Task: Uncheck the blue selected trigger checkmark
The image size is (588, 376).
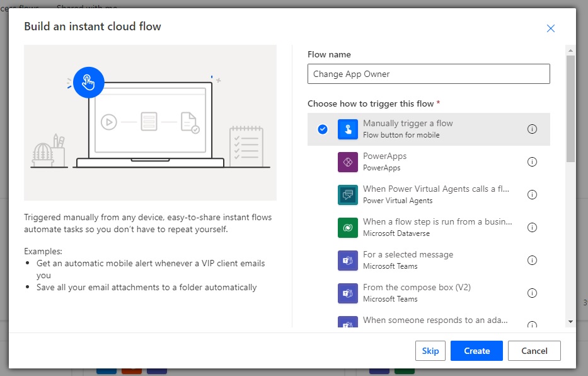Action: 323,129
